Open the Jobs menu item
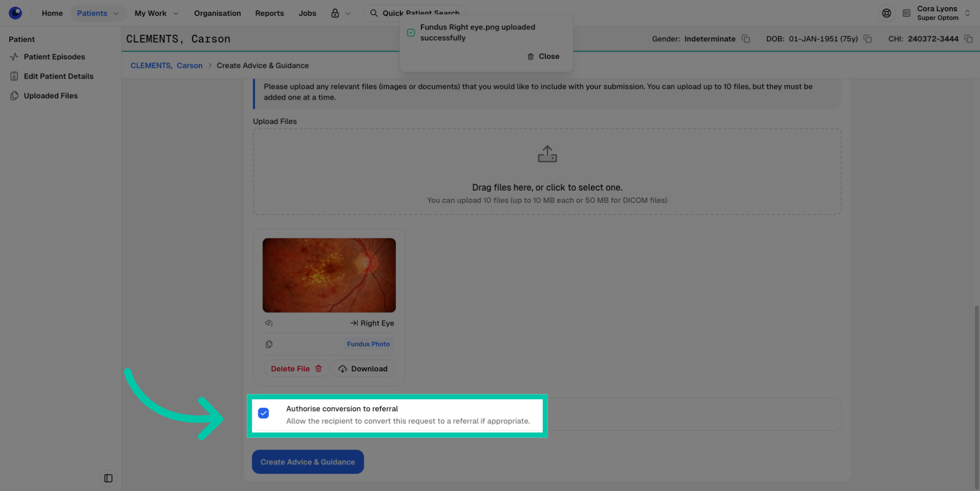 pyautogui.click(x=307, y=13)
